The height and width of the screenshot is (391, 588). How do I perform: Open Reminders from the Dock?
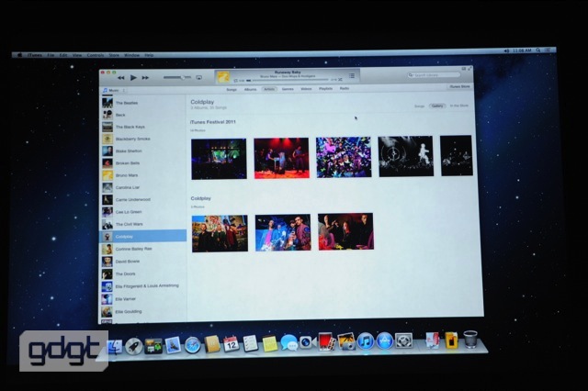click(x=250, y=343)
